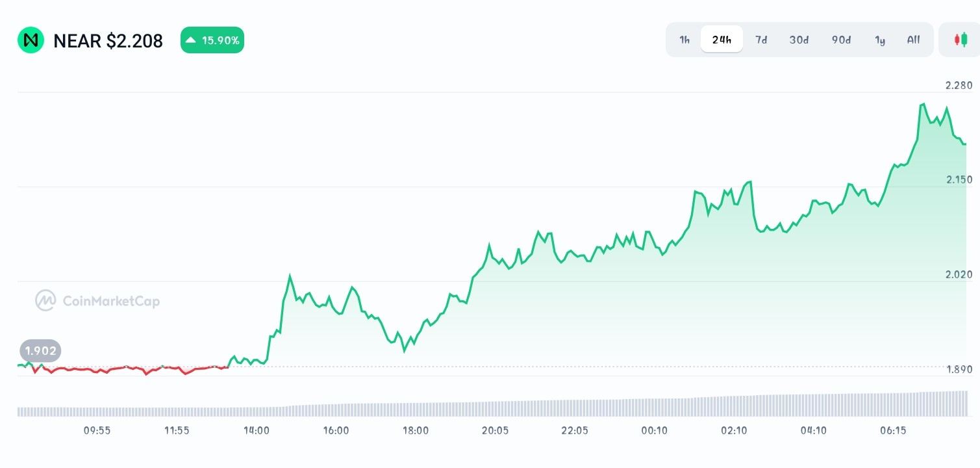Screen dimensions: 980x468
Task: Click the 20:05 time axis label
Action: (495, 430)
